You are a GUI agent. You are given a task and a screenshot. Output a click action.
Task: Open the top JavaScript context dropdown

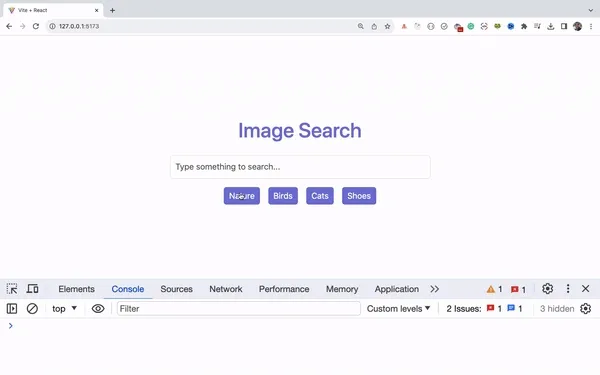pyautogui.click(x=64, y=308)
